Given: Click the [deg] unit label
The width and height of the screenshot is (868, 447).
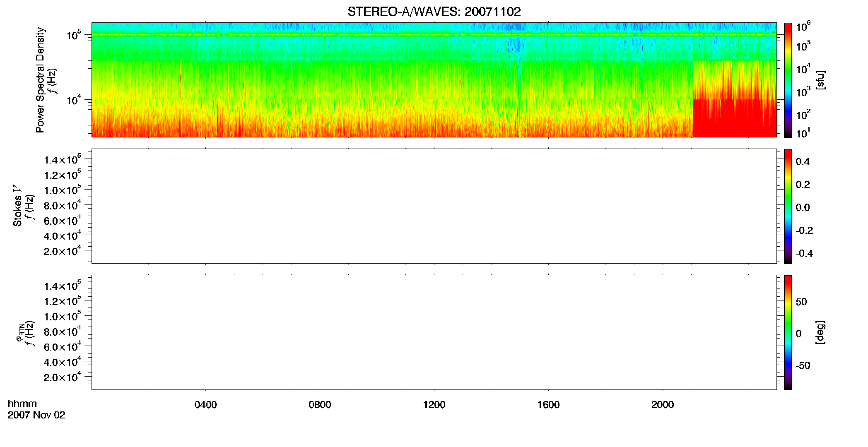Looking at the screenshot, I should click(x=820, y=332).
